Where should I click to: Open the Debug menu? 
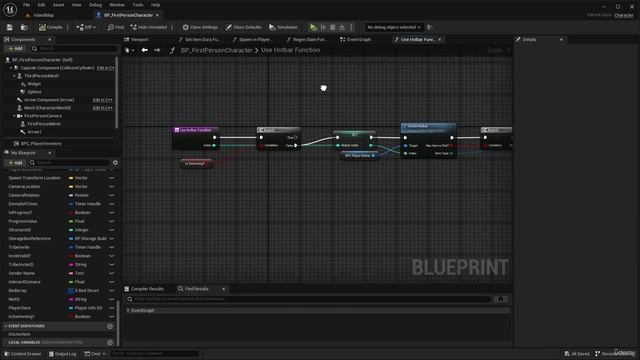[x=95, y=5]
